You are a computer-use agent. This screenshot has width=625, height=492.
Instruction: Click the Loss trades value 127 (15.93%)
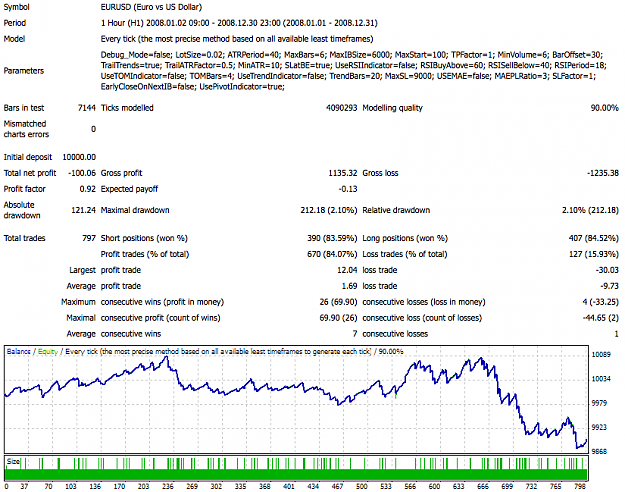(594, 254)
